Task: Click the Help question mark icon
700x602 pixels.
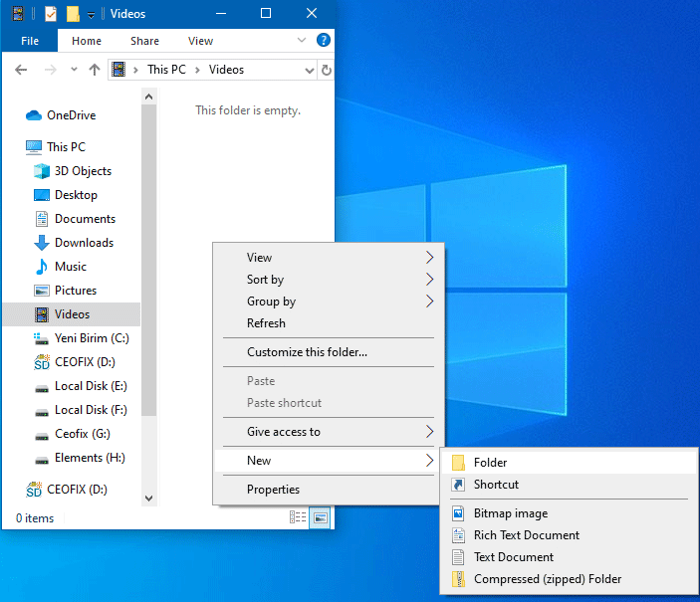Action: 323,41
